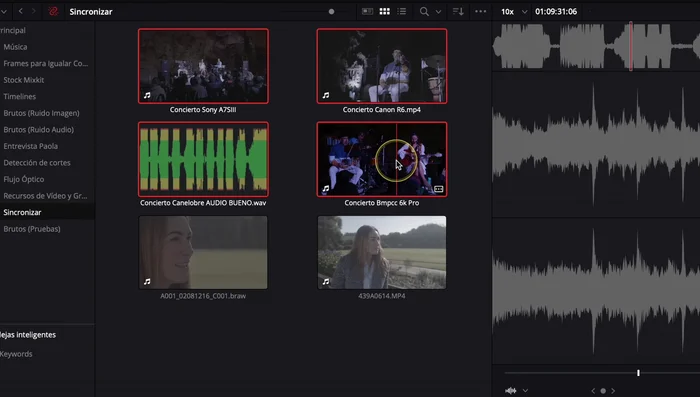Select Brutos (Ruido Audio) bin
The height and width of the screenshot is (397, 700).
(x=38, y=130)
